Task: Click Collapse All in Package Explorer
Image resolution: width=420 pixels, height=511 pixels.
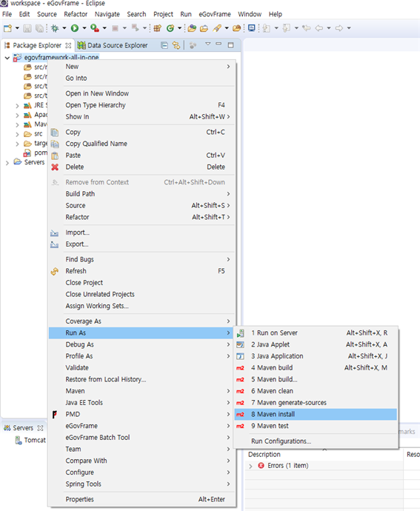Action: tap(164, 45)
